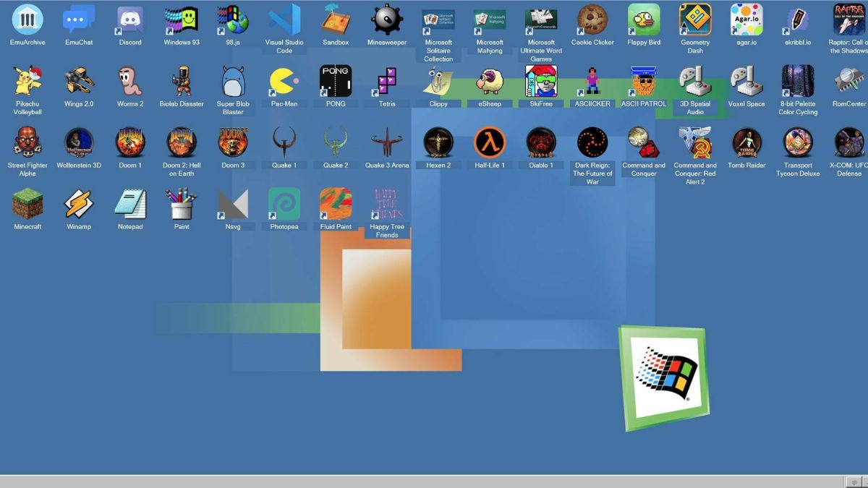Select the agar.io shortcut
Viewport: 868px width, 488px height.
click(746, 20)
